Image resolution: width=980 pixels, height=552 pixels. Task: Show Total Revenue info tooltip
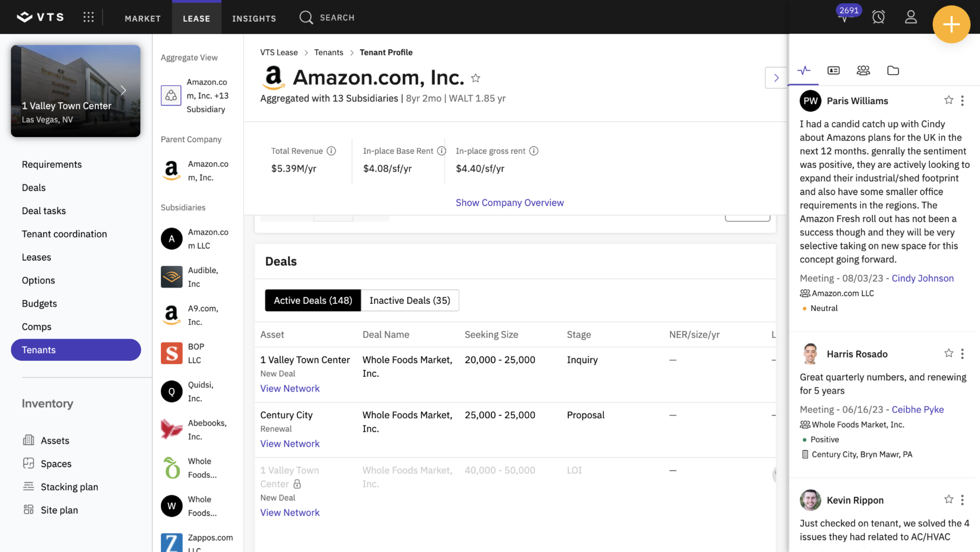[331, 151]
